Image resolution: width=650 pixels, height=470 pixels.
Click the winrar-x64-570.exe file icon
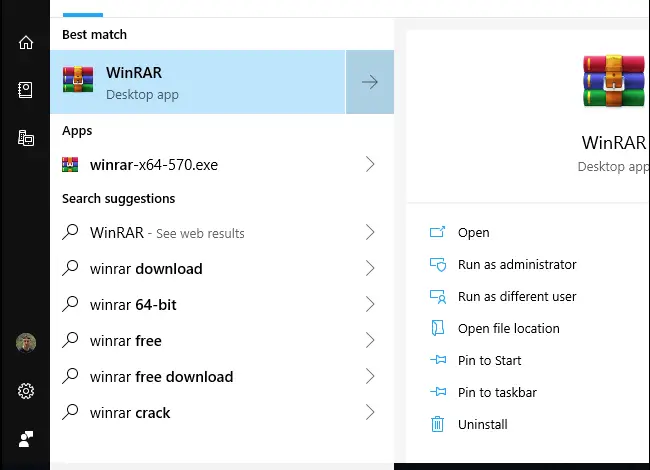[70, 165]
